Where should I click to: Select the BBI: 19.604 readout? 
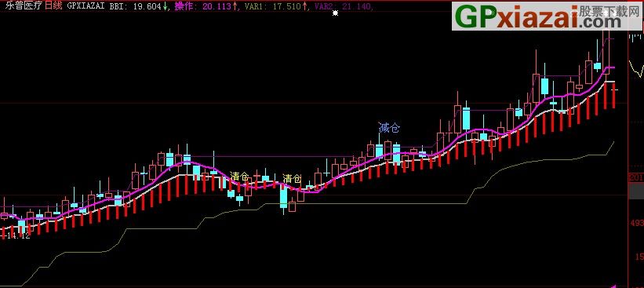(134, 7)
